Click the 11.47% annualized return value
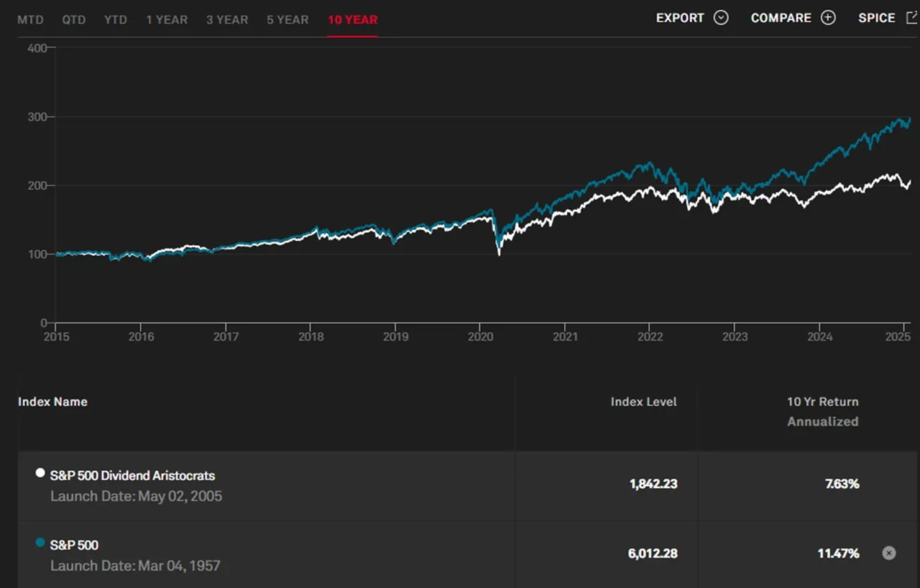 tap(839, 553)
